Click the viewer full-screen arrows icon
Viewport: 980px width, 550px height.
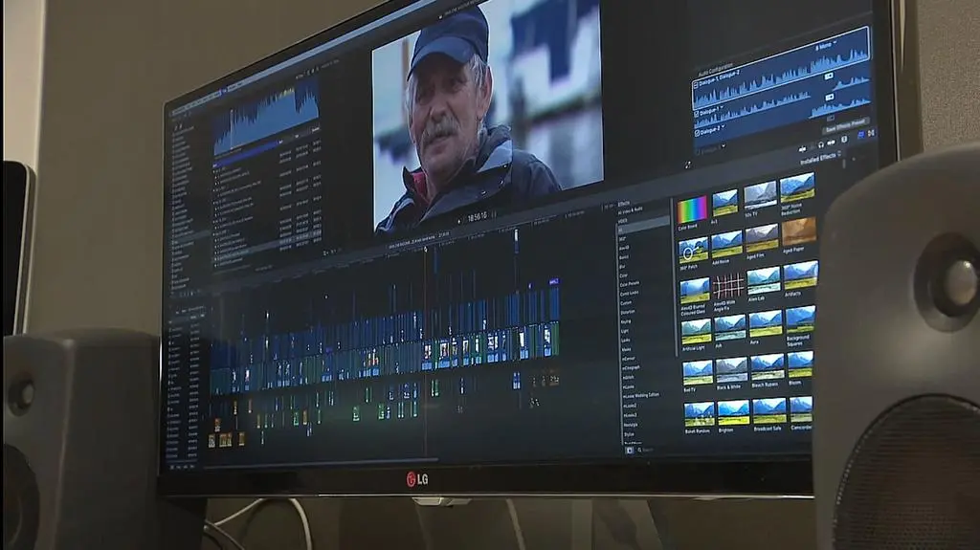688,165
